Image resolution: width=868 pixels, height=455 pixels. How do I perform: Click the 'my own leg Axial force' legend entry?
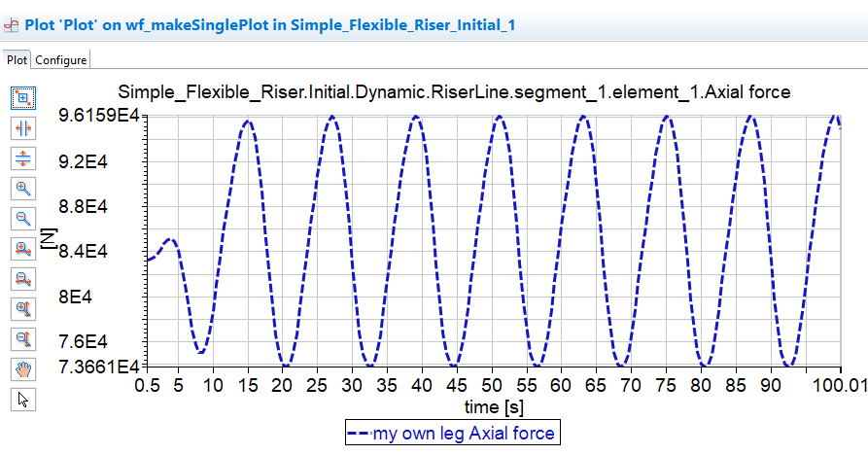[463, 434]
